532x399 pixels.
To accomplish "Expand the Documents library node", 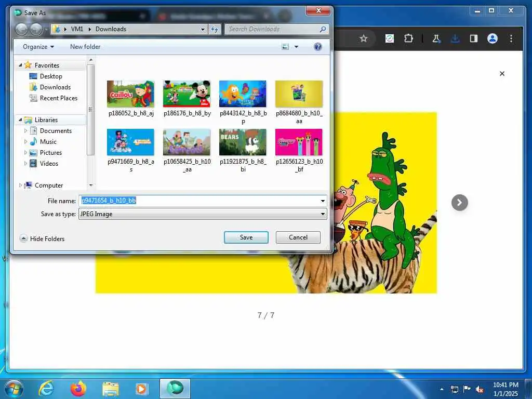I will click(25, 130).
